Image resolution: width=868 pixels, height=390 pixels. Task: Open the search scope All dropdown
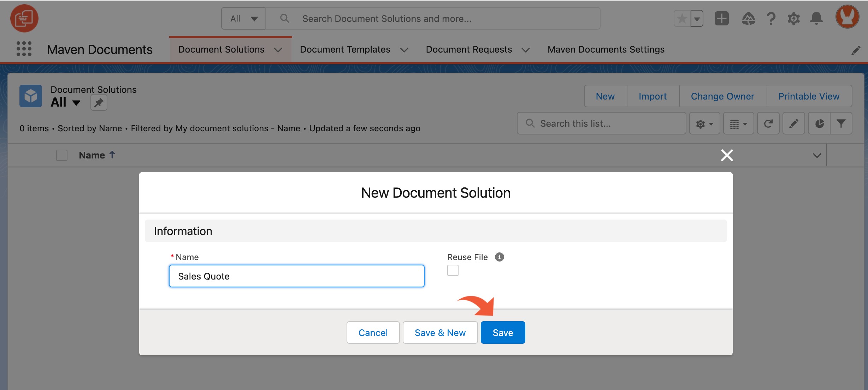(243, 18)
